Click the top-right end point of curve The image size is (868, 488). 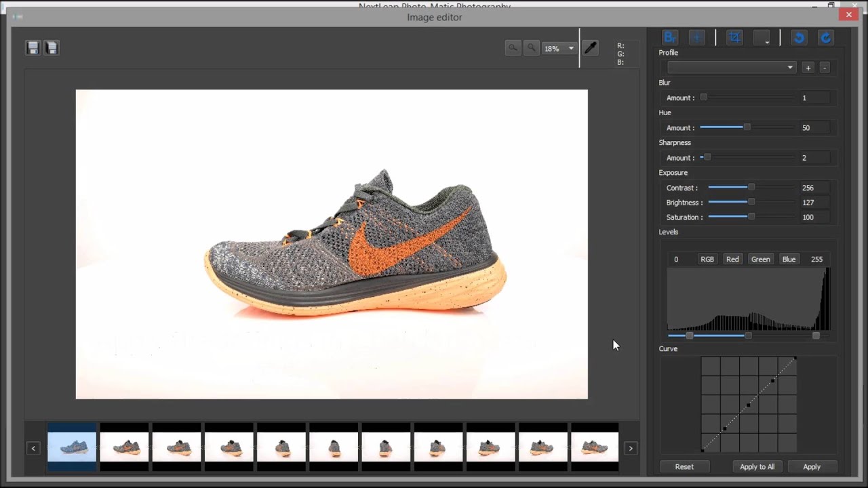point(795,358)
